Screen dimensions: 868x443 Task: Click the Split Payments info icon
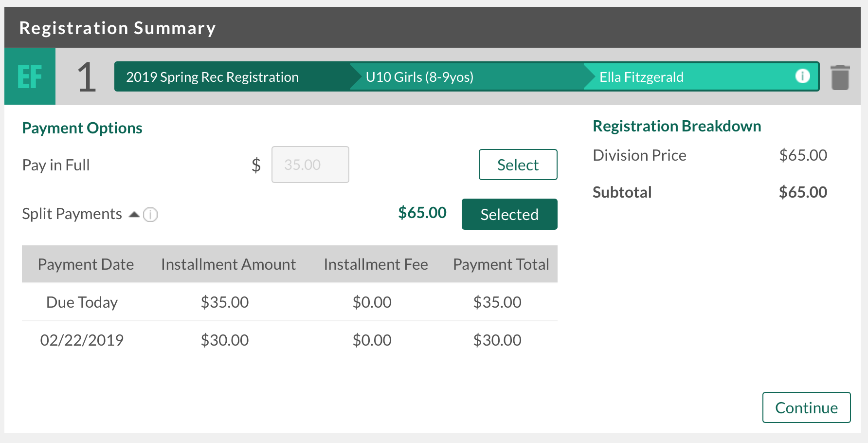click(150, 215)
